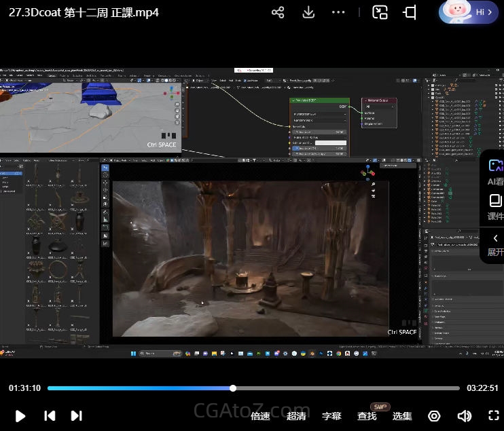Viewport: 504px width, 431px height.
Task: Open the 倍速 playback speed menu
Action: click(260, 416)
